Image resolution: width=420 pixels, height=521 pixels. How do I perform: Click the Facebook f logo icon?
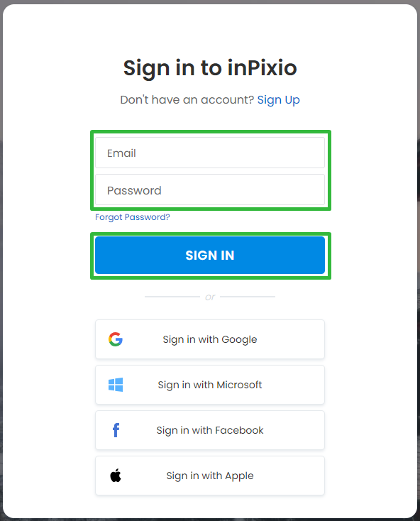[116, 430]
